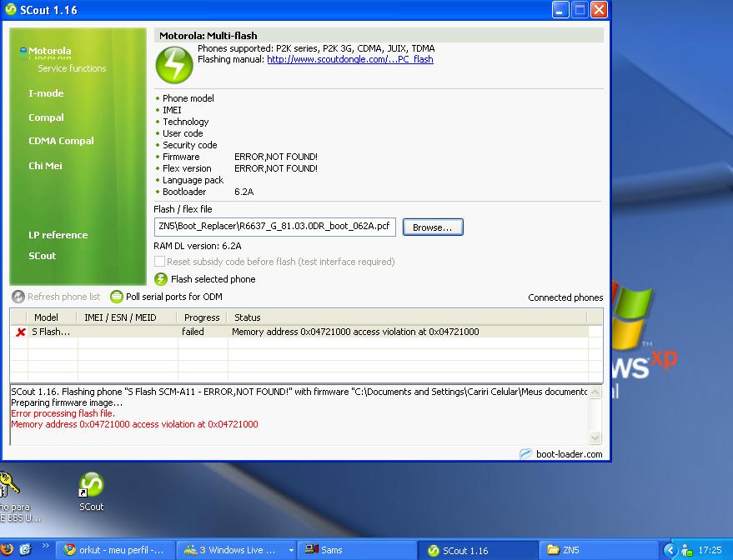Click the Status column header
This screenshot has height=560, width=733.
(407, 317)
